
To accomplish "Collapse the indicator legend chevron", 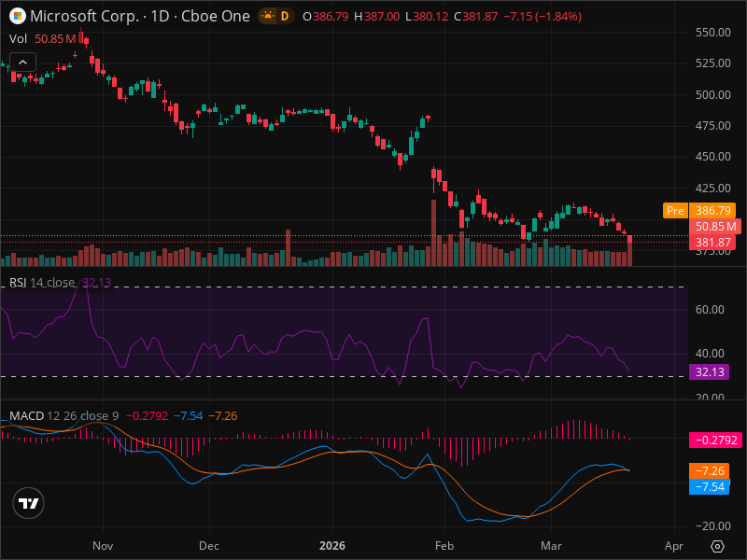I will click(x=22, y=63).
